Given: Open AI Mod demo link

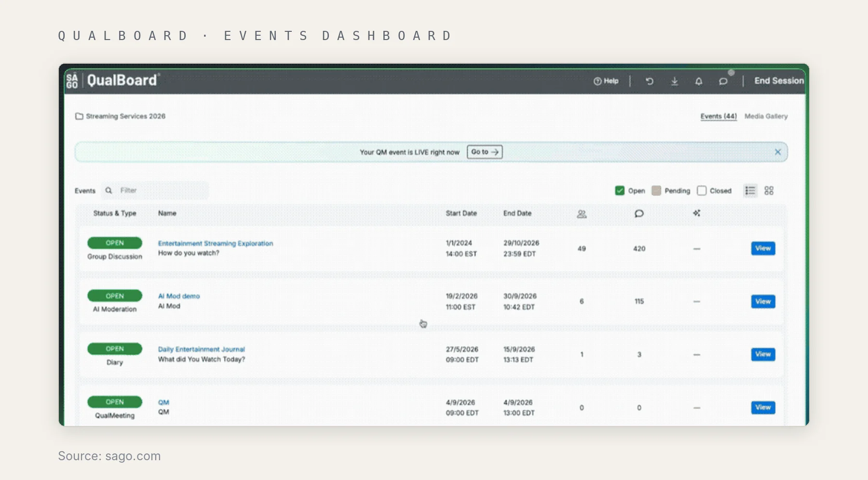Looking at the screenshot, I should click(x=179, y=296).
